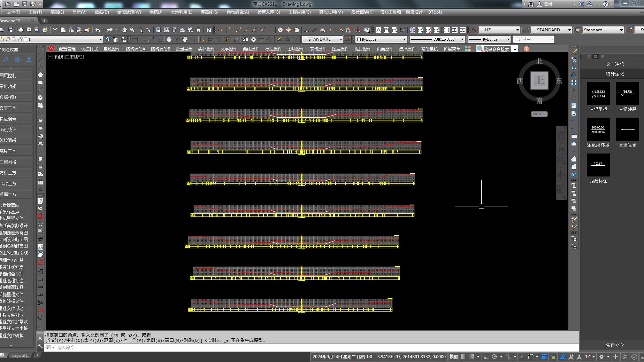Add a new drawing tab with plus
Viewport: 644px width, 362px height.
pos(44,21)
